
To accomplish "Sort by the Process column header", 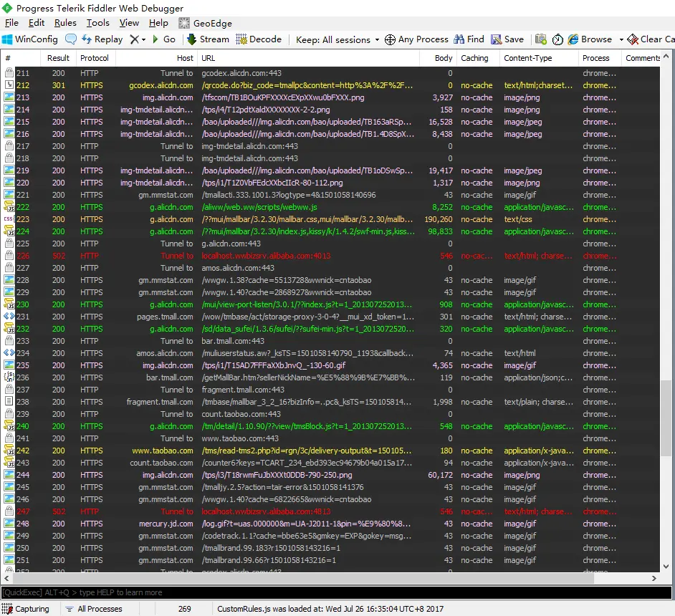I will click(x=600, y=58).
